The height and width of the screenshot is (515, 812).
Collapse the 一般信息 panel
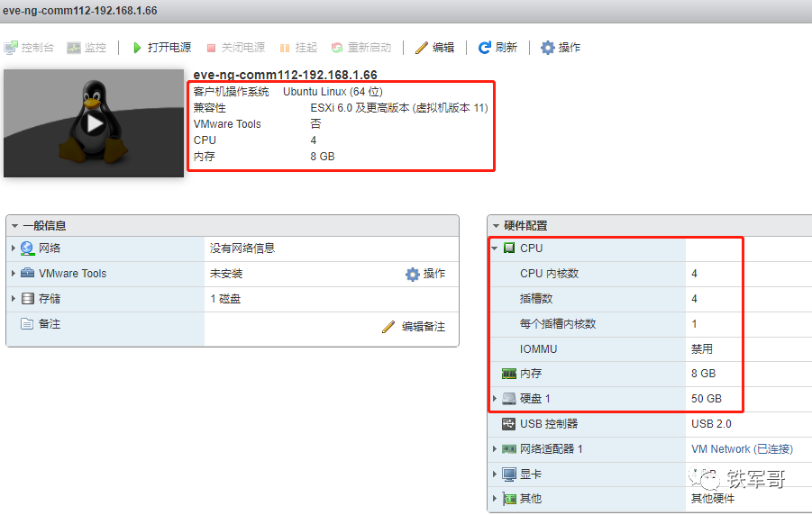[15, 226]
